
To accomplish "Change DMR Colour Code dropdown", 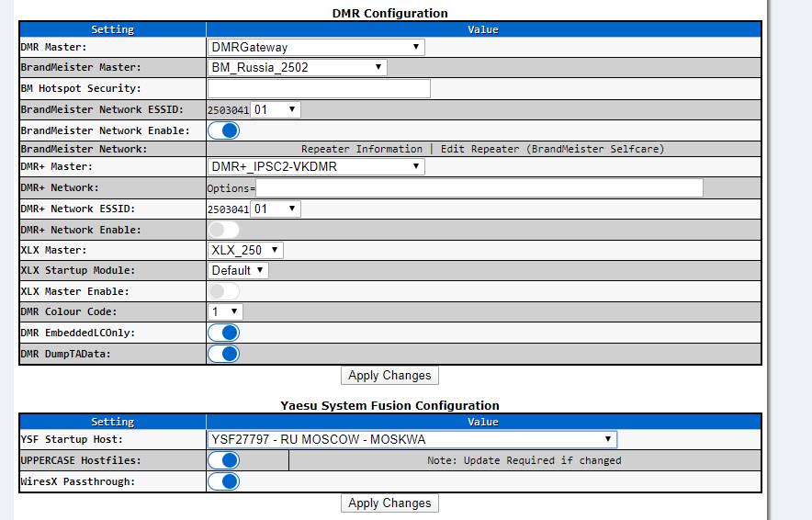I will 225,311.
